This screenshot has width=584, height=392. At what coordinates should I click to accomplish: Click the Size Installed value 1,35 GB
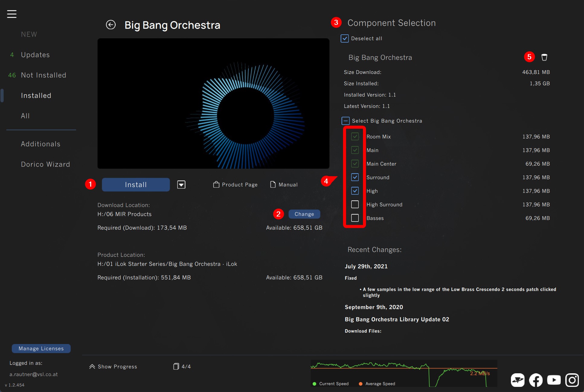(540, 83)
